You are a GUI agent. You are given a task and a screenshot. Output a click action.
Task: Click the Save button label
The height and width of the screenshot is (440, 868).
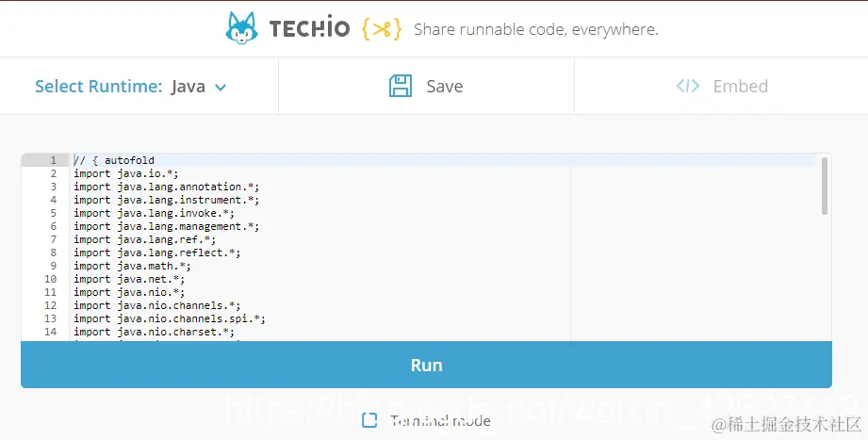(x=445, y=87)
